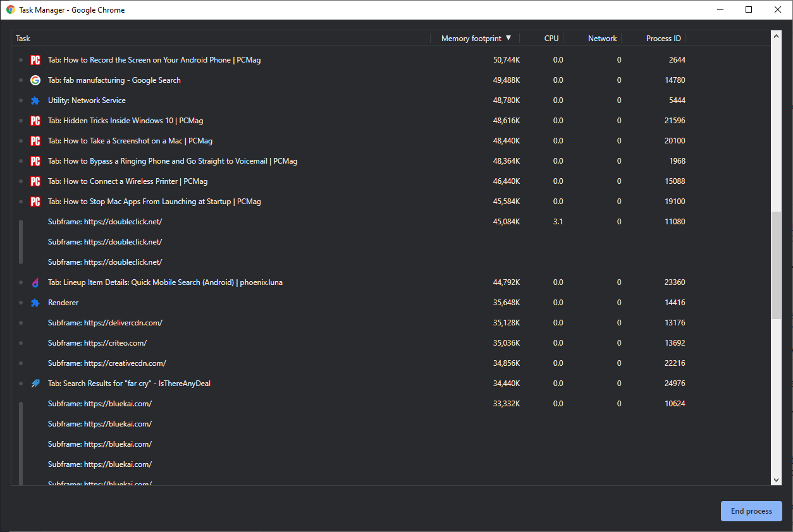Click the PCMag icon beside Hidden Tricks Inside Windows 10
The image size is (793, 532).
[35, 121]
